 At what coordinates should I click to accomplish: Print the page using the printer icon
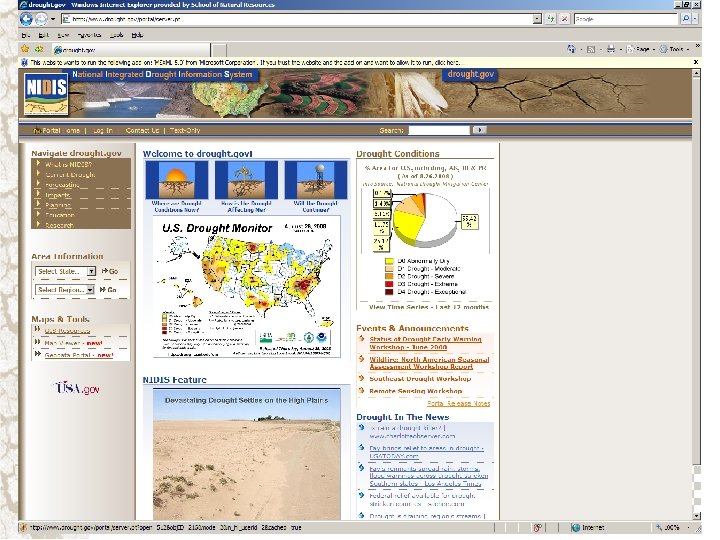point(611,49)
